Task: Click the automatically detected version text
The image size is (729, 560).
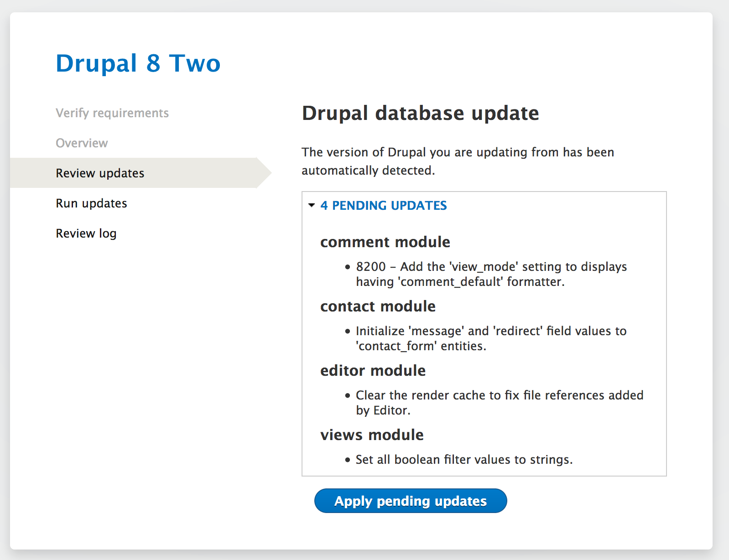Action: tap(458, 161)
